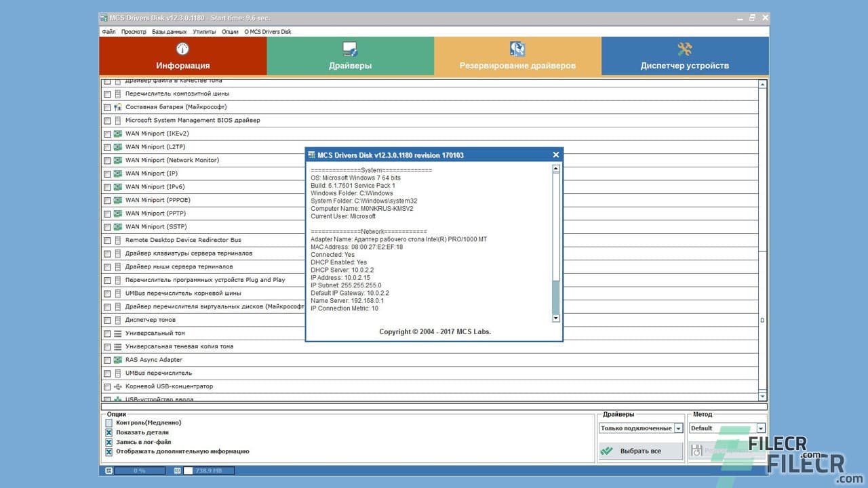The height and width of the screenshot is (488, 868).
Task: Click the Информация tab globe icon
Action: pyautogui.click(x=182, y=49)
